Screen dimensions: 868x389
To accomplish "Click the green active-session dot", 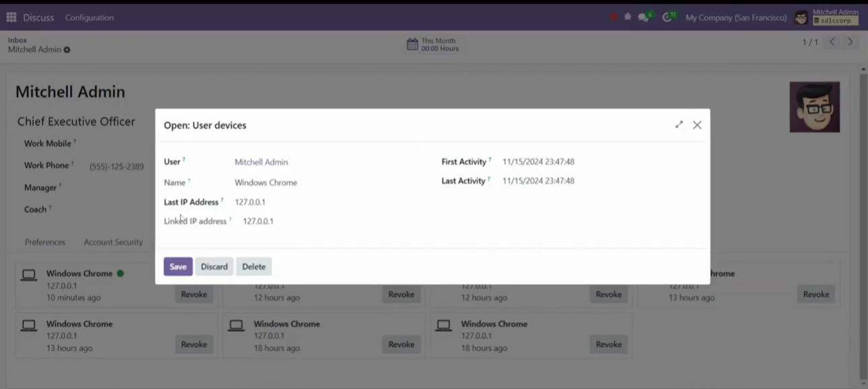I will (x=121, y=274).
